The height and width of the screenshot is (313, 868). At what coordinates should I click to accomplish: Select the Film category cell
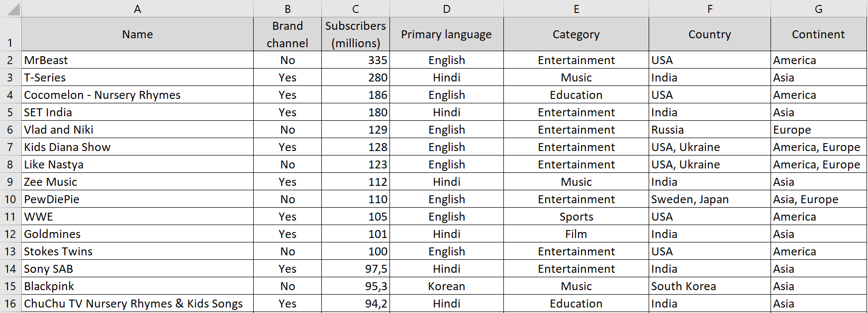pyautogui.click(x=576, y=234)
